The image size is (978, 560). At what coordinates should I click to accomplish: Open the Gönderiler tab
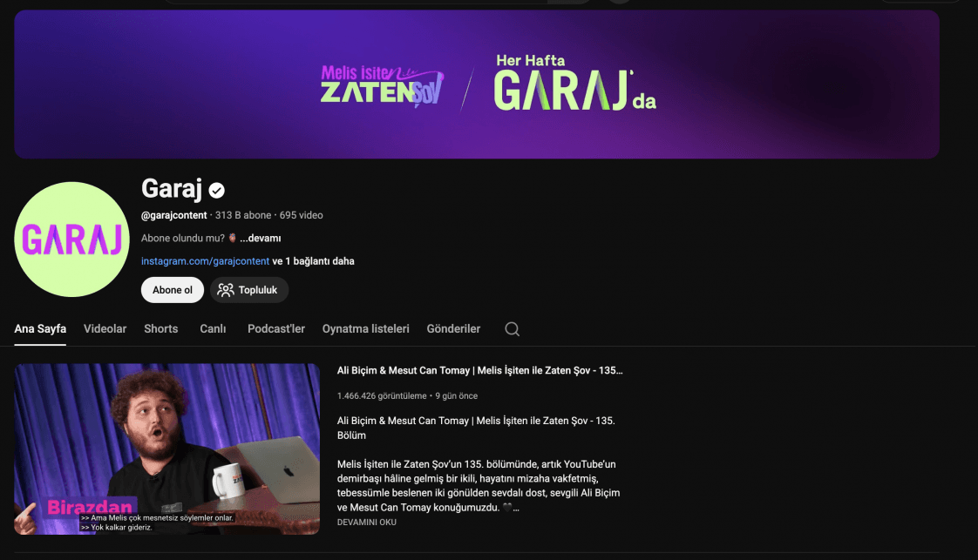[453, 329]
